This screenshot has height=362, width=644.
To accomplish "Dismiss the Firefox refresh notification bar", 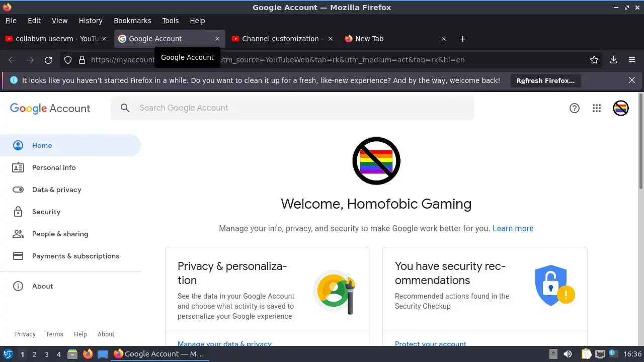I will point(632,80).
